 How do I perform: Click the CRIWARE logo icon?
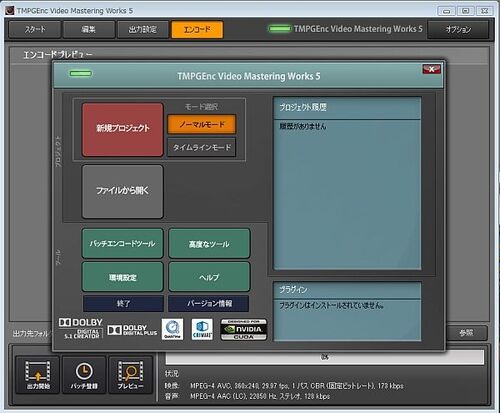coord(202,329)
